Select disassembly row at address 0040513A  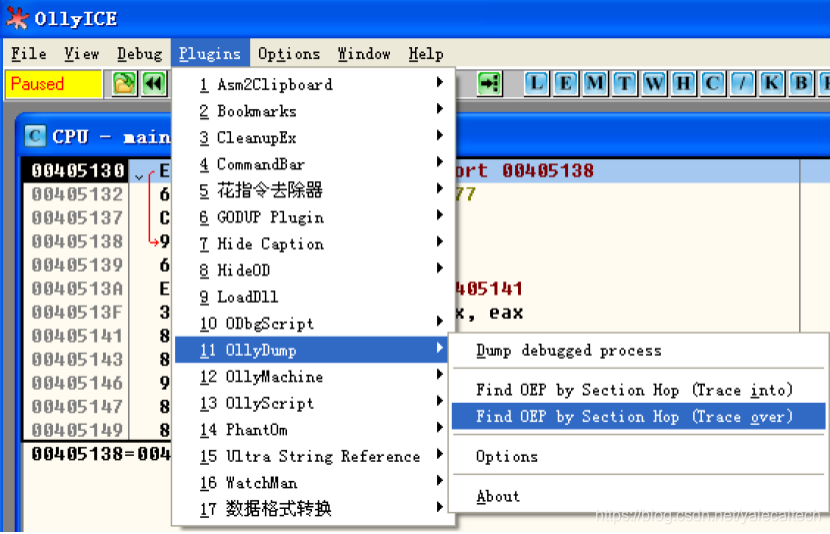pyautogui.click(x=78, y=288)
